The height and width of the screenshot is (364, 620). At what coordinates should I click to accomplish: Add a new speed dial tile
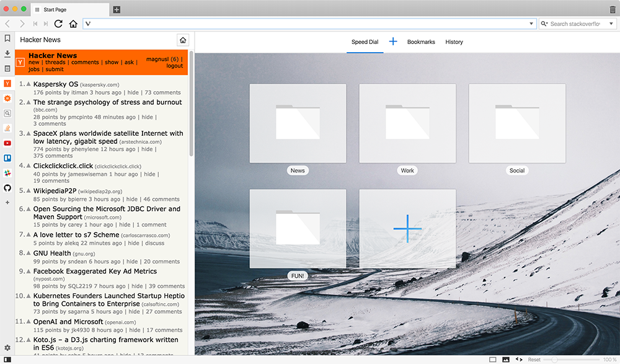408,229
